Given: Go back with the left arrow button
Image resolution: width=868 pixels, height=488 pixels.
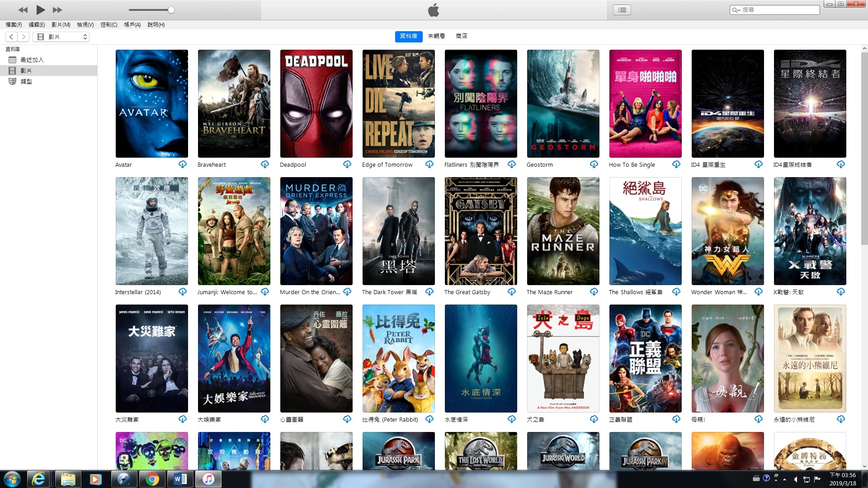Looking at the screenshot, I should pyautogui.click(x=11, y=37).
